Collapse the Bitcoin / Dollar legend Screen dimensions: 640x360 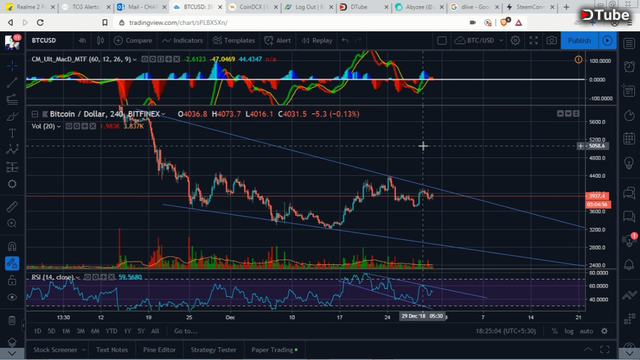35,114
